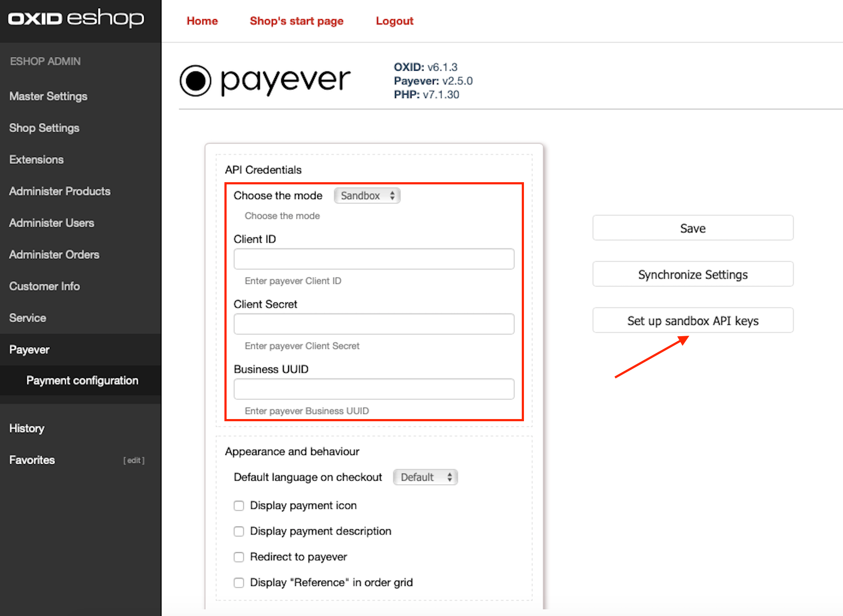Go to Shop's start page link

(296, 21)
